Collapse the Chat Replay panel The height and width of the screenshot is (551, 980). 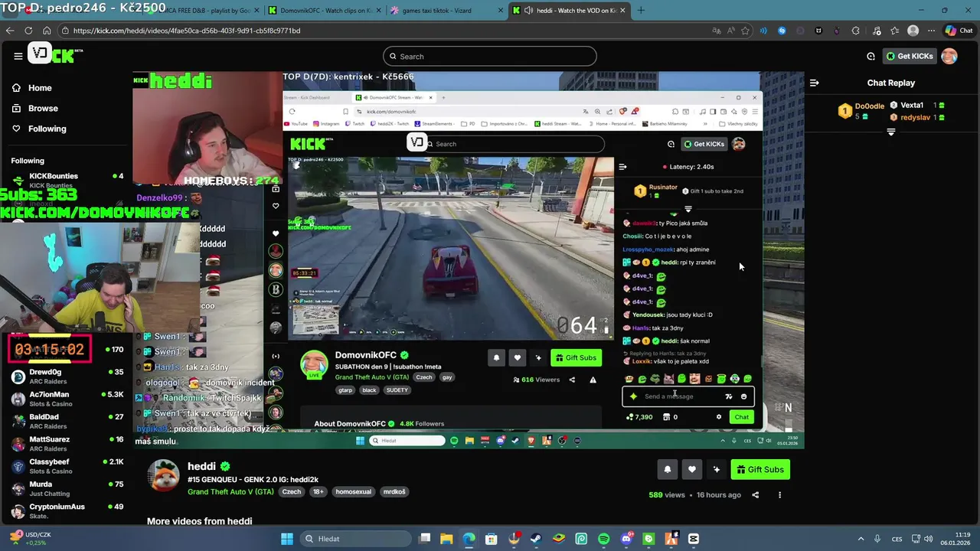815,83
